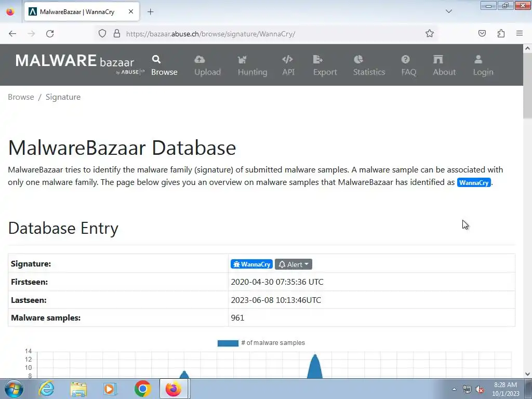Click the Browse breadcrumb link
This screenshot has height=399, width=532.
point(21,97)
